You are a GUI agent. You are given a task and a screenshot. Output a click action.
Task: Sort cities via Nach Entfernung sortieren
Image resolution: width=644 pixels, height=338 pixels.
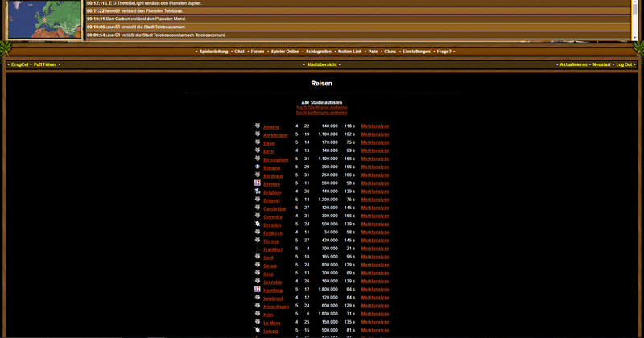tap(321, 113)
